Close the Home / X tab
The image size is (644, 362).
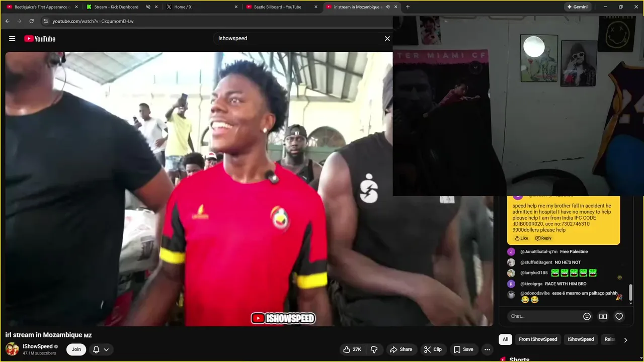coord(236,7)
